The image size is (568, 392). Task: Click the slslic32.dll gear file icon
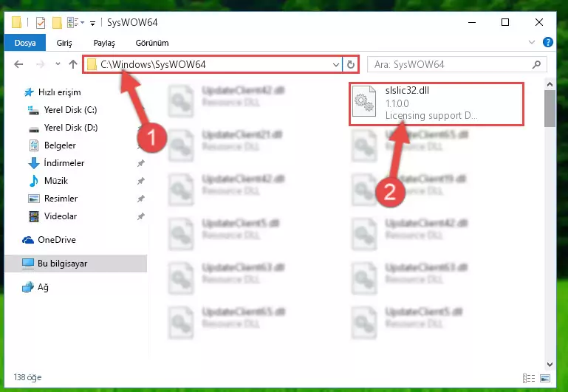point(364,101)
